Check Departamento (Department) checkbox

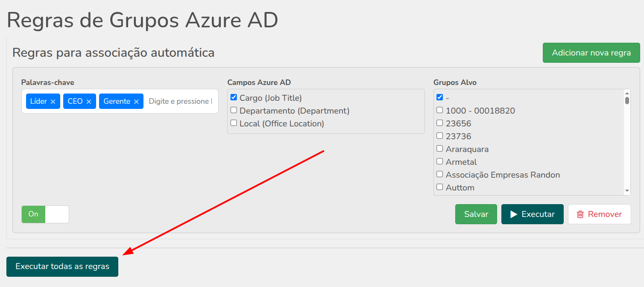pyautogui.click(x=234, y=110)
